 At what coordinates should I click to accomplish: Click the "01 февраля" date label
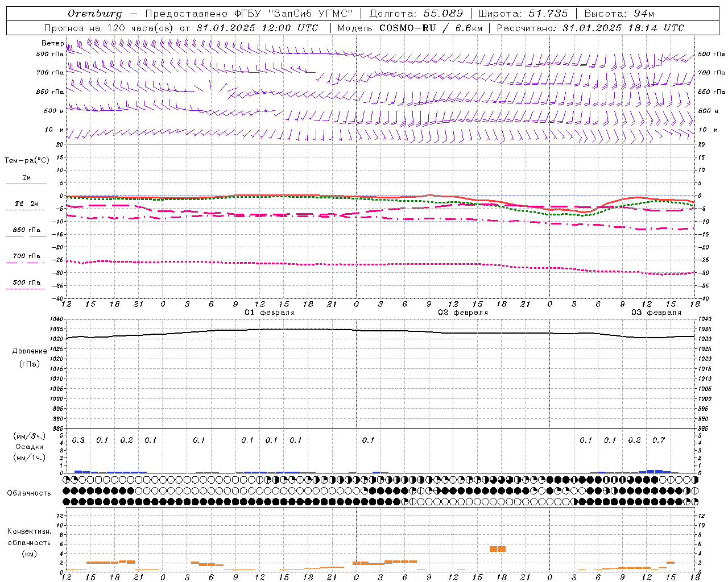coord(270,313)
